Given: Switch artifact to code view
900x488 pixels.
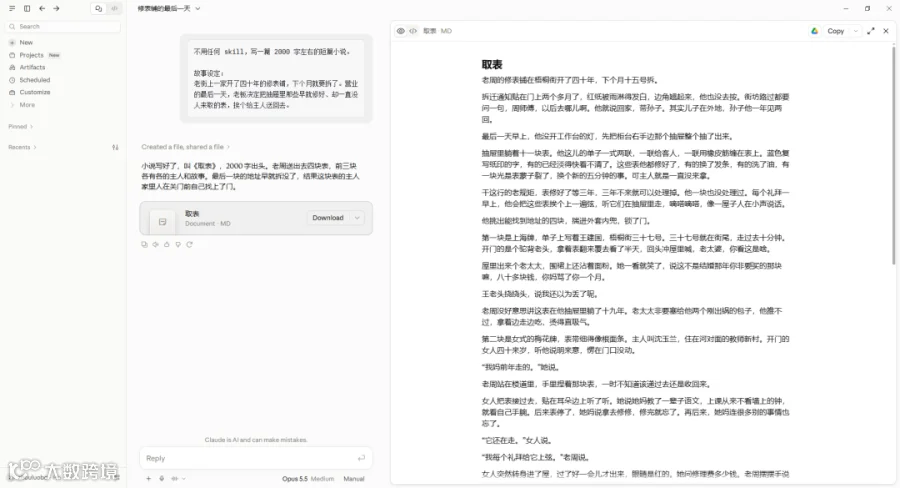Looking at the screenshot, I should (x=413, y=31).
